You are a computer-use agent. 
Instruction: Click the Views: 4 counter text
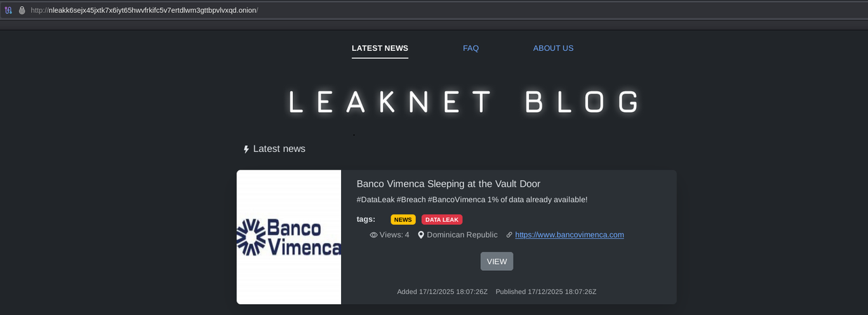[x=395, y=235]
